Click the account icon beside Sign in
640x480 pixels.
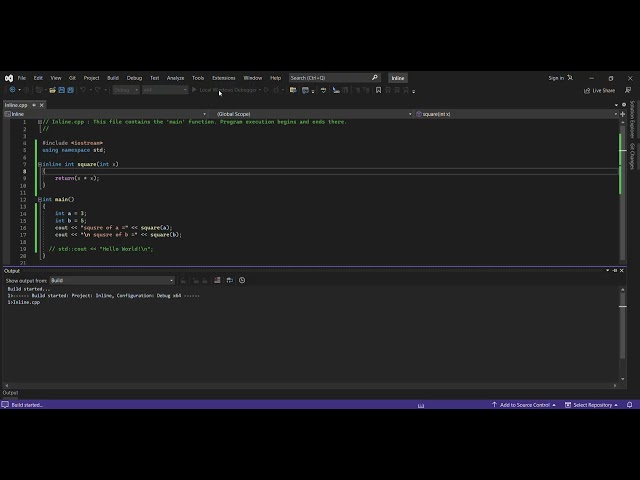click(x=570, y=78)
